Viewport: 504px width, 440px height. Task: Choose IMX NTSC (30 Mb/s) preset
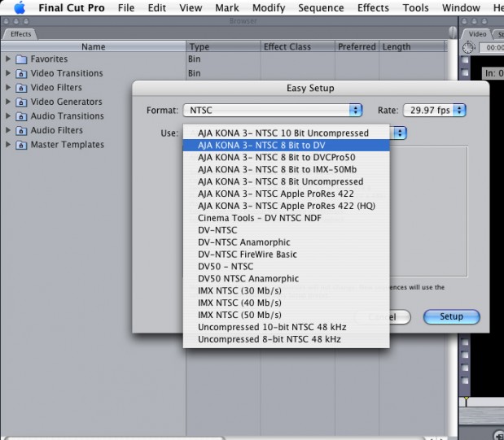point(286,290)
